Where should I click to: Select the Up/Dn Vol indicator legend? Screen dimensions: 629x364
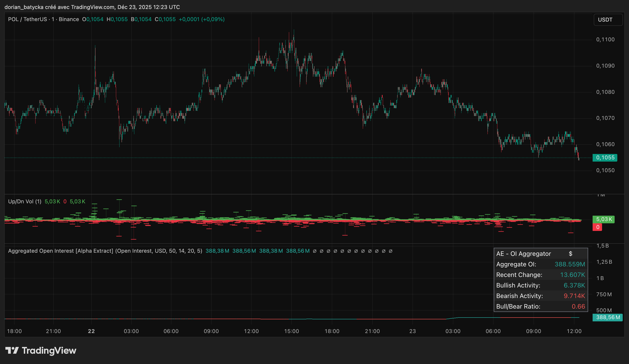(24, 202)
